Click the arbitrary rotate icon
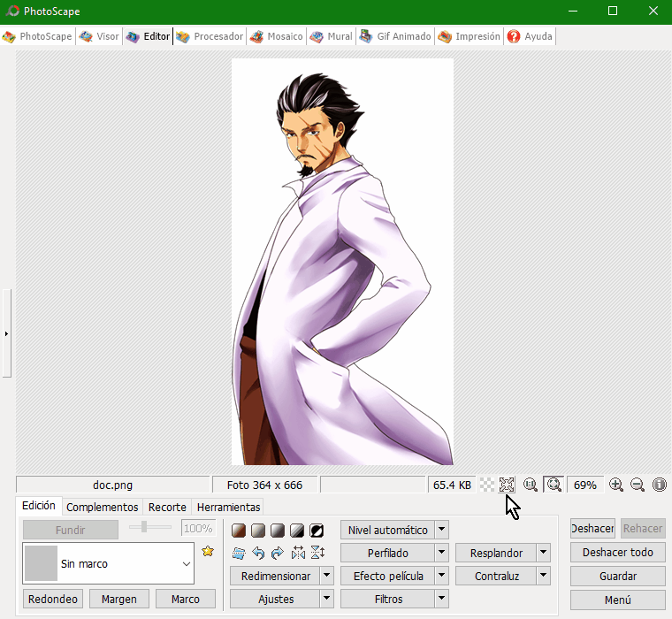 click(x=239, y=553)
